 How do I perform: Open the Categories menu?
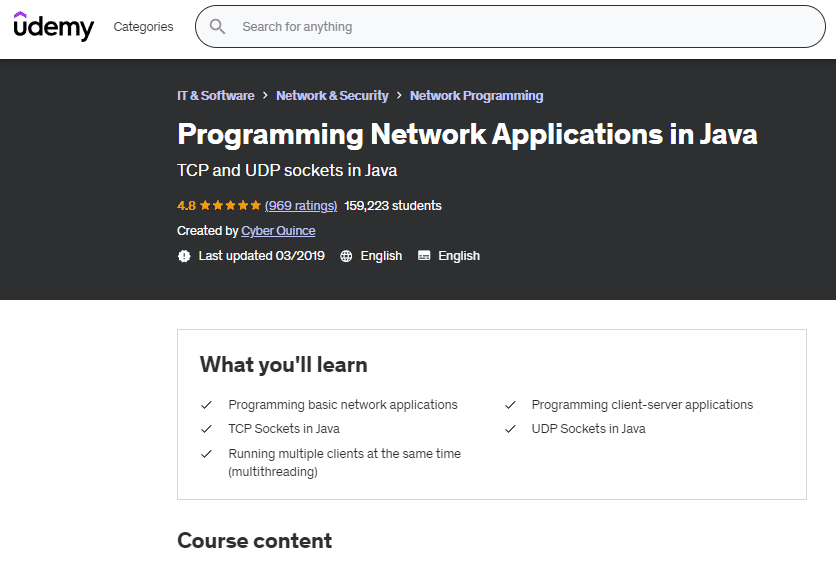point(143,27)
